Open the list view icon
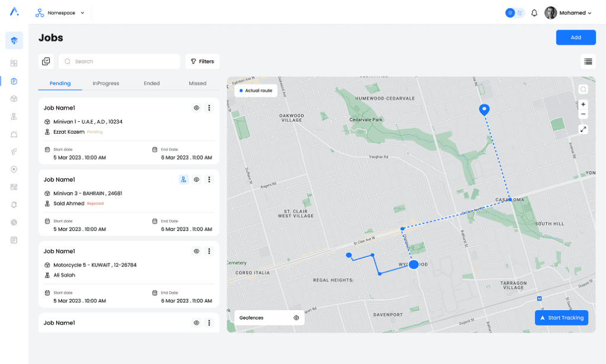This screenshot has width=606, height=364. click(588, 62)
